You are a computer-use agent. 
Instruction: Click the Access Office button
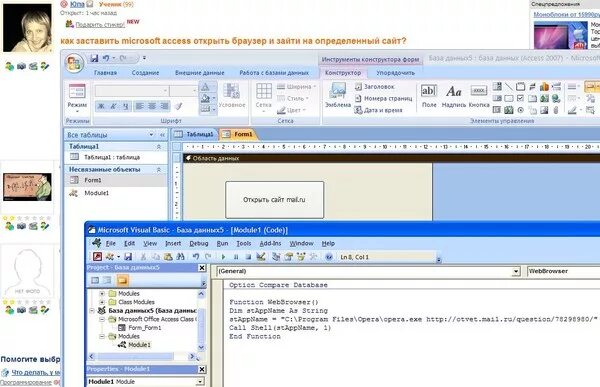pyautogui.click(x=74, y=64)
